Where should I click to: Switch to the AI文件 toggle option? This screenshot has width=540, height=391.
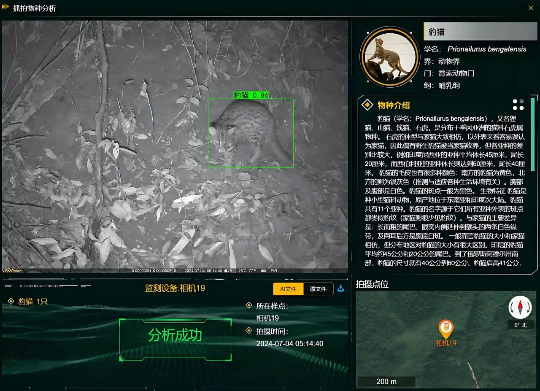[288, 289]
